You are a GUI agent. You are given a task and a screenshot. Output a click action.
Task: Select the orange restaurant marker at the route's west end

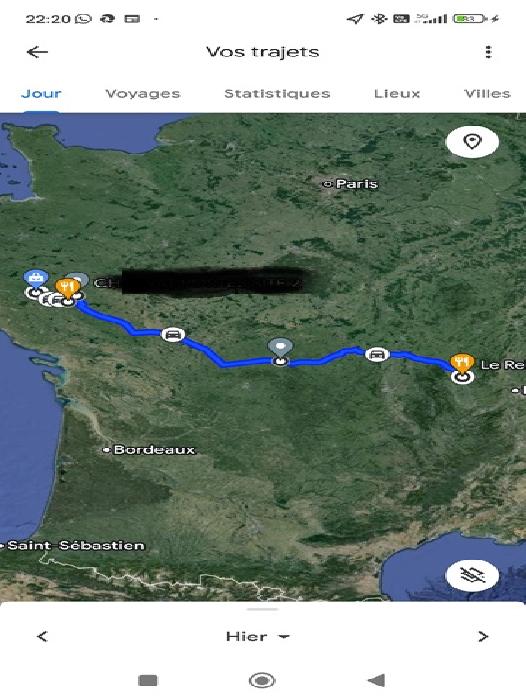pyautogui.click(x=67, y=287)
